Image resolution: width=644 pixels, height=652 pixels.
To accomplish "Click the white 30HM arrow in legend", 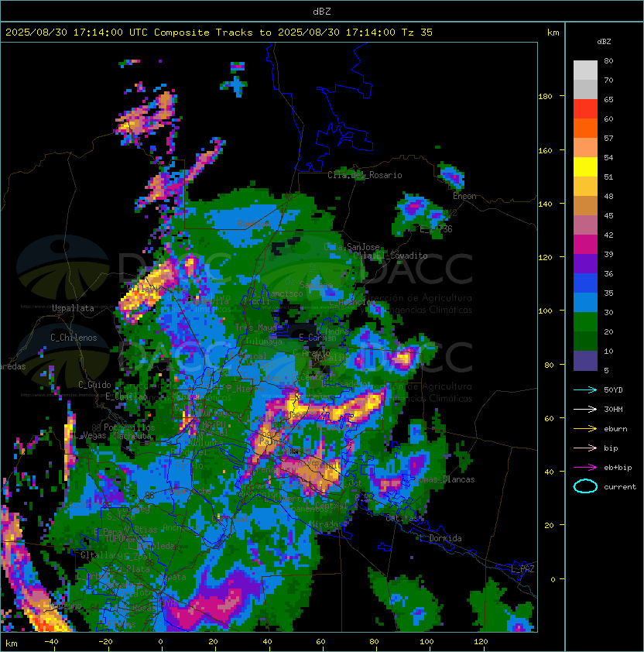I will (x=585, y=410).
